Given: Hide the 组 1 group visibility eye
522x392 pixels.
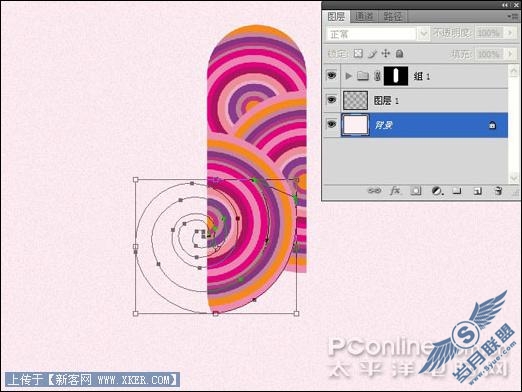Looking at the screenshot, I should tap(331, 76).
